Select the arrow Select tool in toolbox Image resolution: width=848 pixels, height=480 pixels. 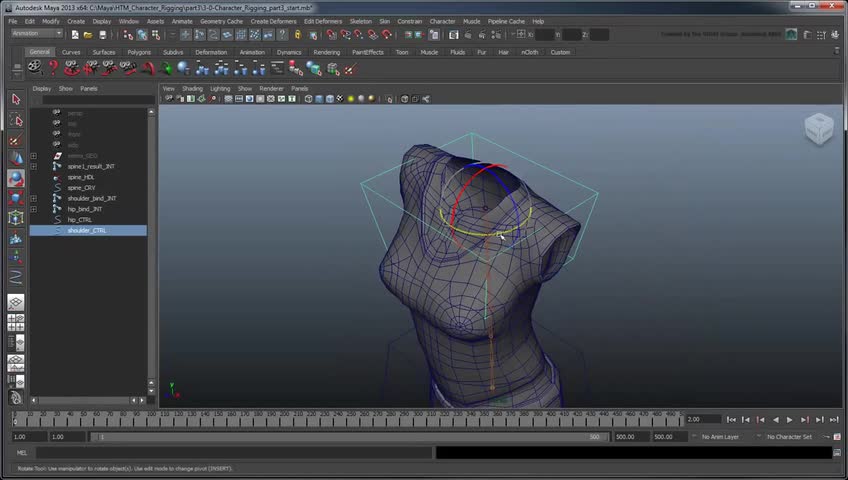15,99
